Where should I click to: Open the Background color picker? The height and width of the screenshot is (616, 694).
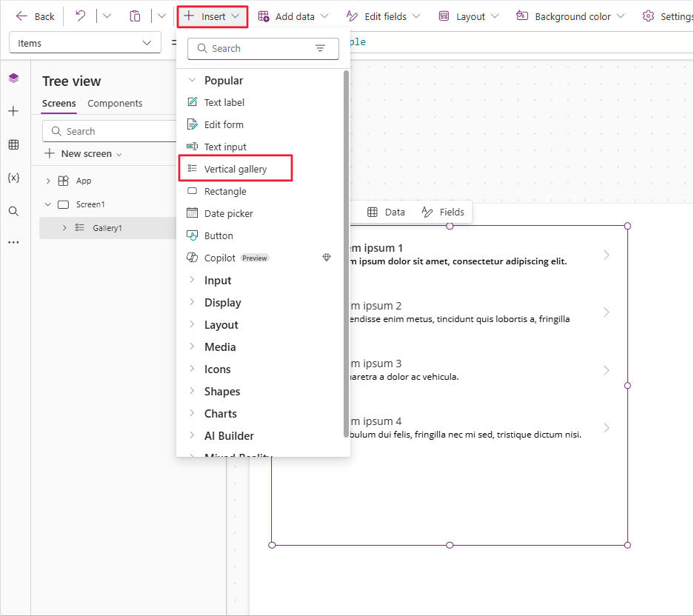[570, 16]
